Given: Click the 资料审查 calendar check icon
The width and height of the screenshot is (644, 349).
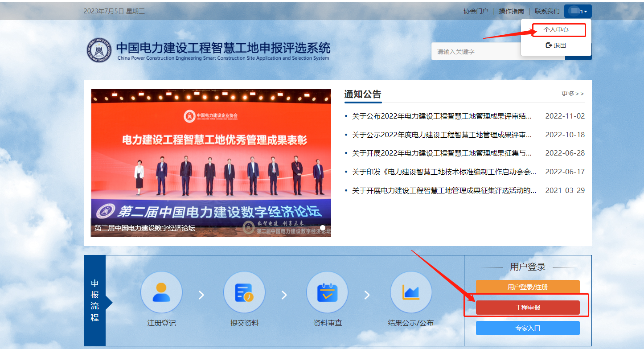Looking at the screenshot, I should click(327, 292).
